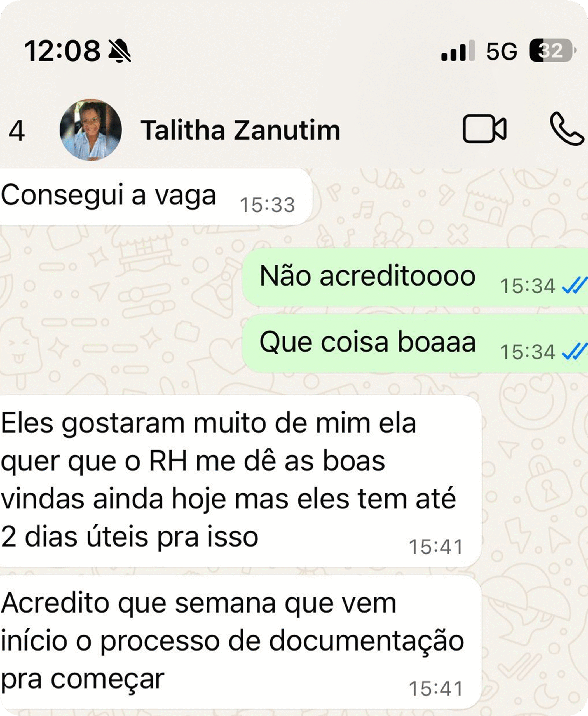Tap the 15:41 timestamp beside "pra começar"
Screen dimensions: 588x716
click(435, 689)
